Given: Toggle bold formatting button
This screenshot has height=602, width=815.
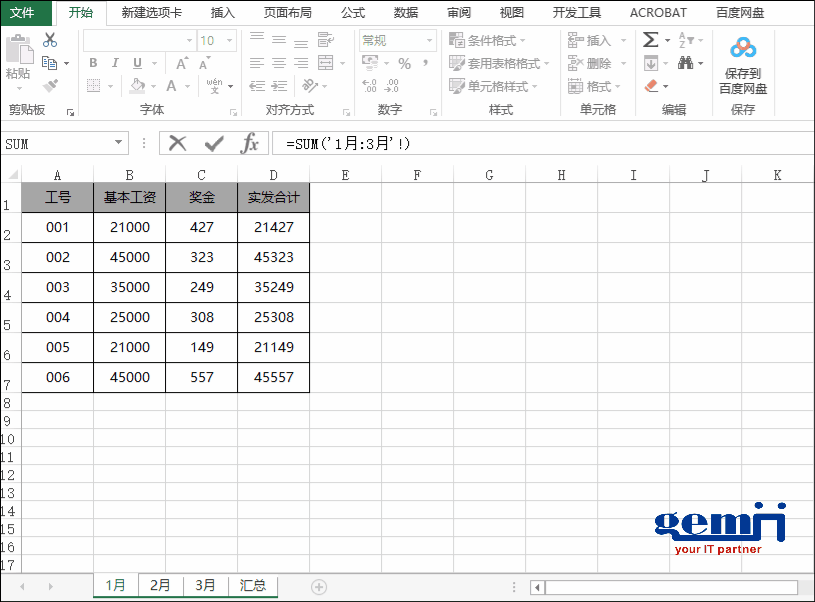Looking at the screenshot, I should click(93, 63).
